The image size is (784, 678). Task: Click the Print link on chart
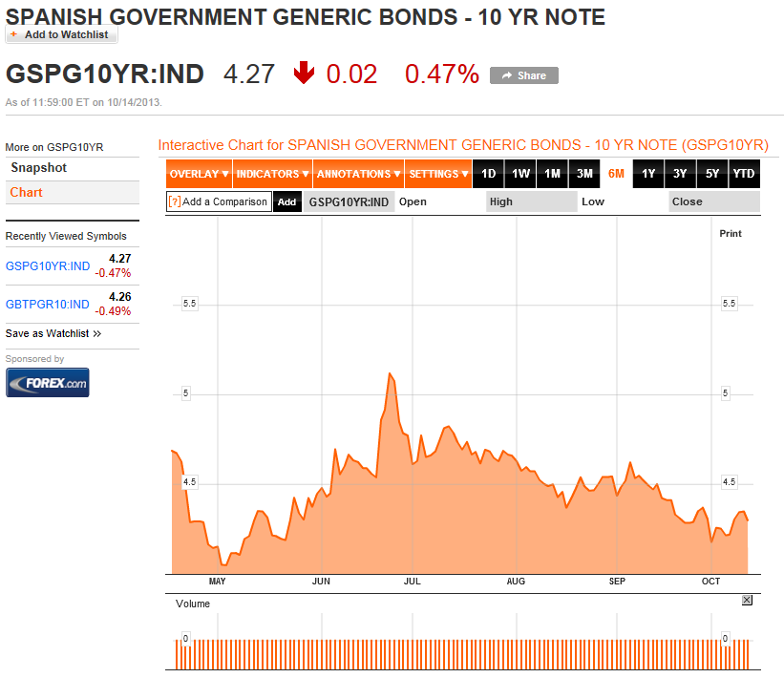[730, 234]
